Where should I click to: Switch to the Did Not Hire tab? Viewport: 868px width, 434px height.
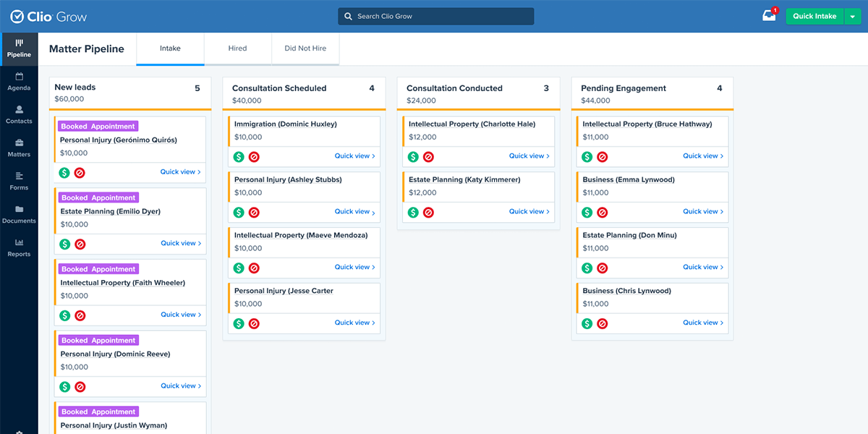305,48
